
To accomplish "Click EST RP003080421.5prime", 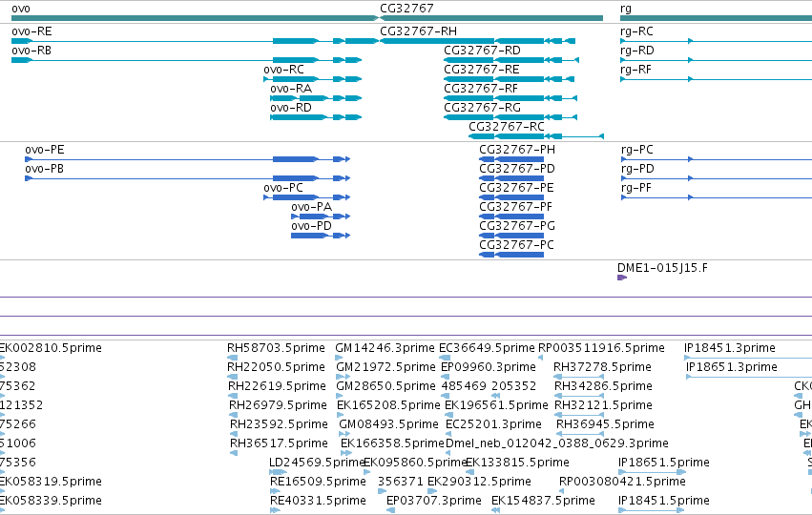I will [622, 482].
